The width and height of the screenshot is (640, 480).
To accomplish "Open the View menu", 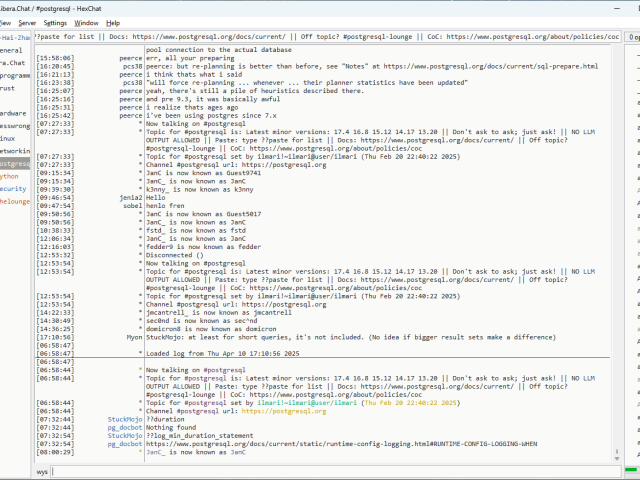I will (x=4, y=22).
